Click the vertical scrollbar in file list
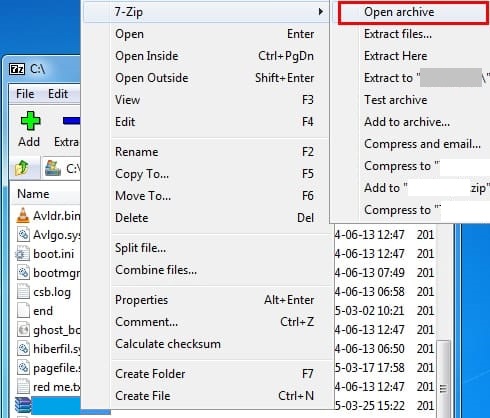This screenshot has height=418, width=490. pyautogui.click(x=443, y=379)
